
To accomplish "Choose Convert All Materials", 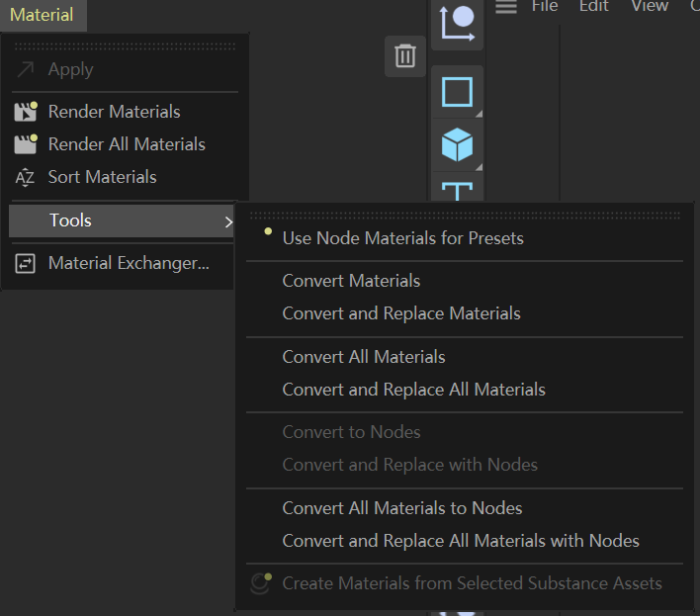I will [364, 357].
